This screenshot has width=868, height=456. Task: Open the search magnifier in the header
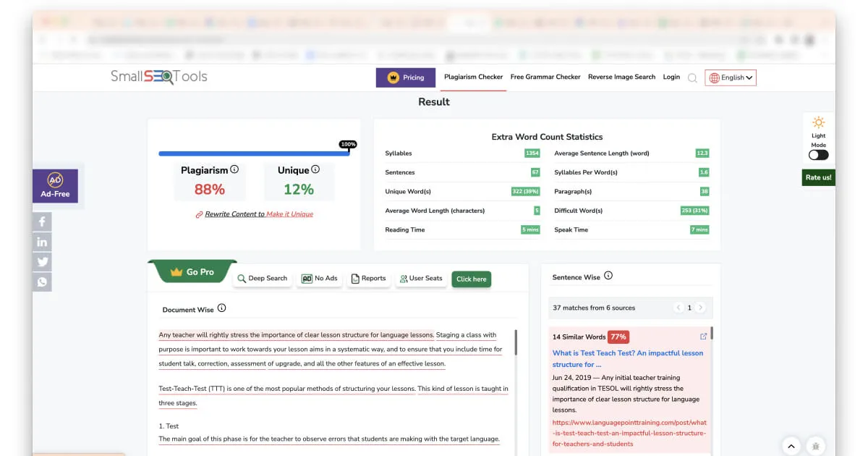[692, 77]
